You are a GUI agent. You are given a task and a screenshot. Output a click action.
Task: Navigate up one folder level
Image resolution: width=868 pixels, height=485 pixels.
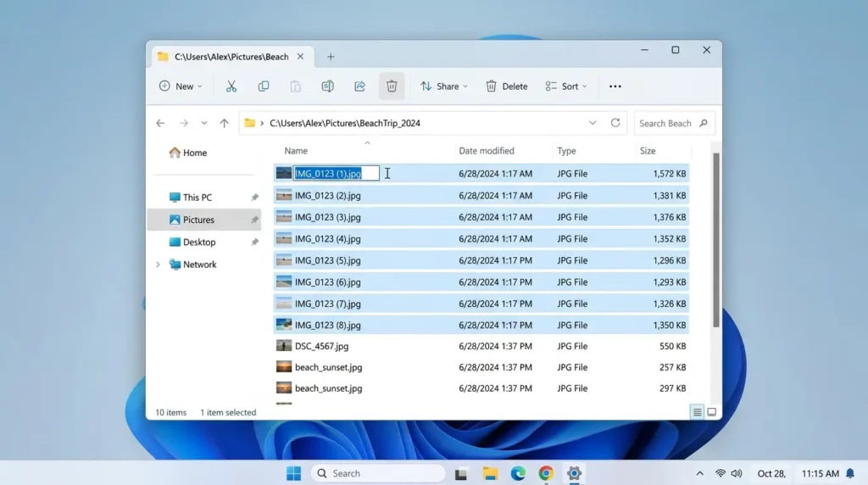[x=224, y=123]
